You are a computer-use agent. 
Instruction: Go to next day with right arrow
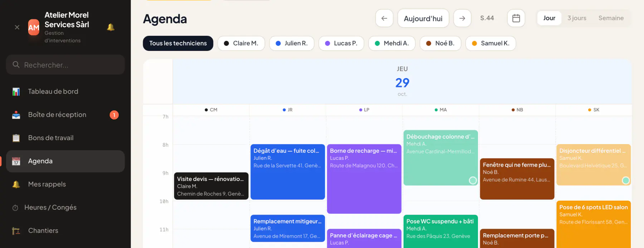click(x=462, y=18)
